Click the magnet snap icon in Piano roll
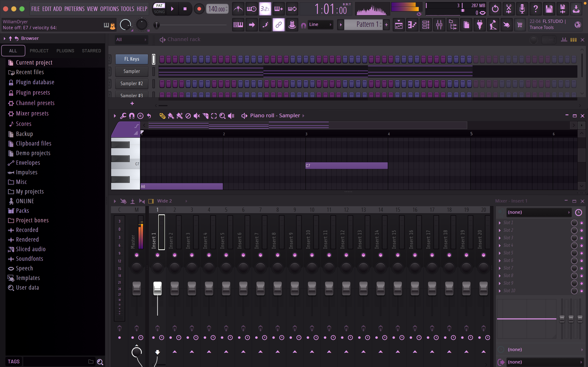 (131, 116)
